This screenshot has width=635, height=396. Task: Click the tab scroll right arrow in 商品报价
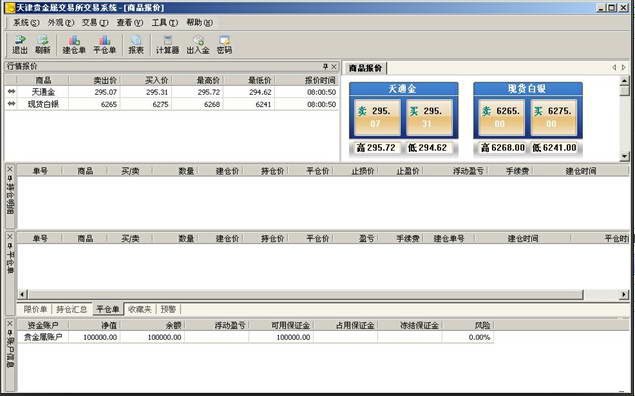(624, 67)
